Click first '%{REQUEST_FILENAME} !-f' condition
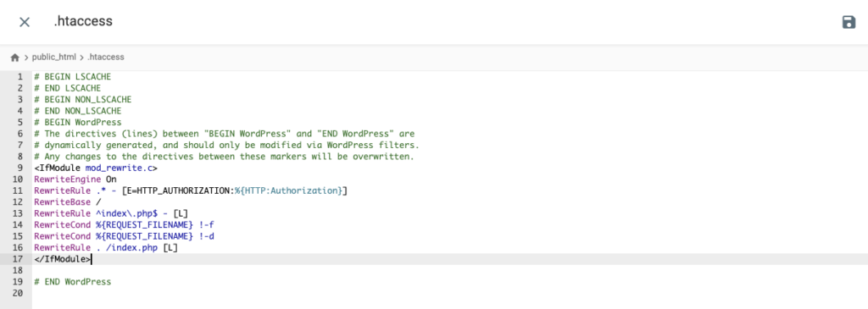 (x=147, y=225)
